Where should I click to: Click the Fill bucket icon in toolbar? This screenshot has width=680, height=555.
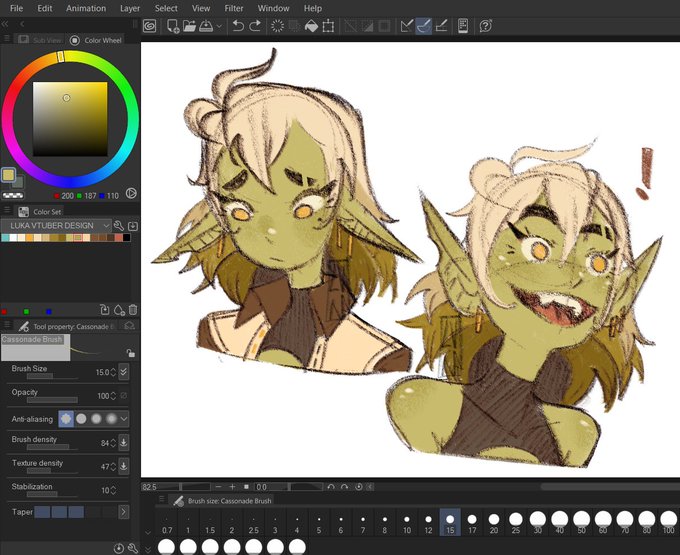[311, 26]
